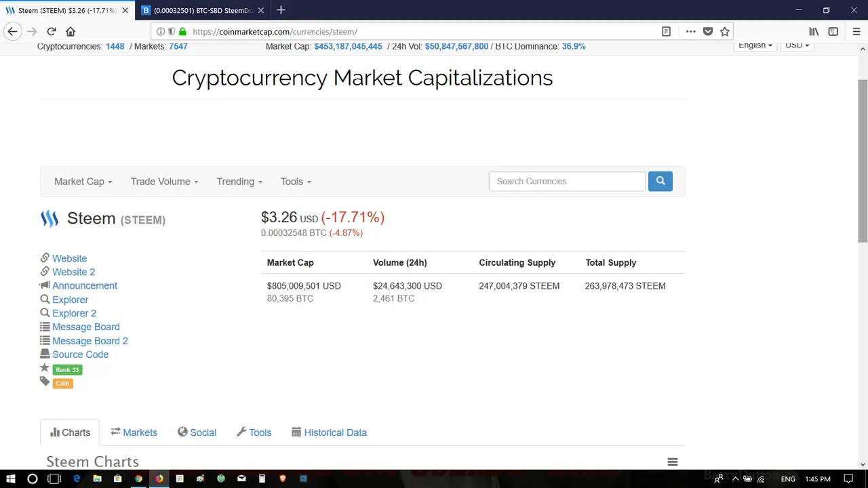The image size is (868, 488).
Task: Click the Markets count 7547 link
Action: (178, 46)
